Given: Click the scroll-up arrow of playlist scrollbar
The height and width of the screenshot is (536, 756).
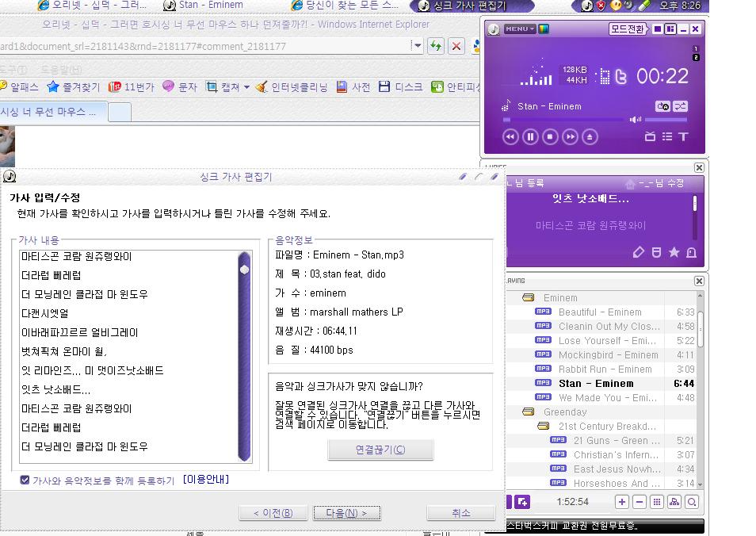Looking at the screenshot, I should [700, 296].
